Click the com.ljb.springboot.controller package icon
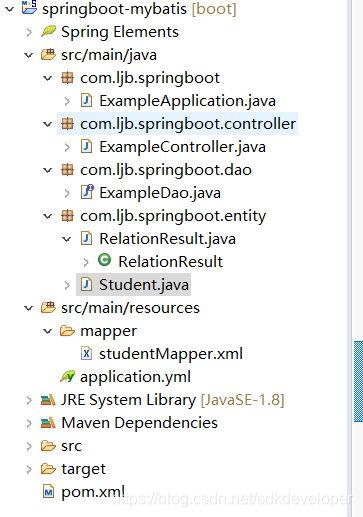The height and width of the screenshot is (517, 363). click(67, 124)
